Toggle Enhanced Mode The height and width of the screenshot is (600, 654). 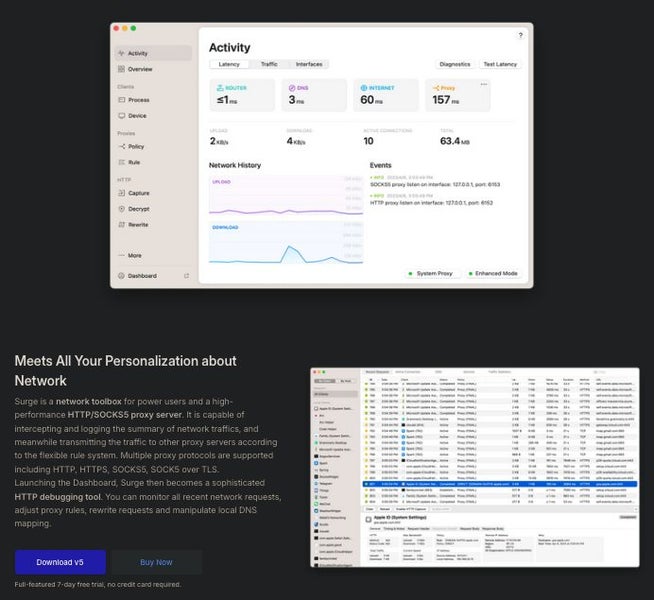point(493,274)
